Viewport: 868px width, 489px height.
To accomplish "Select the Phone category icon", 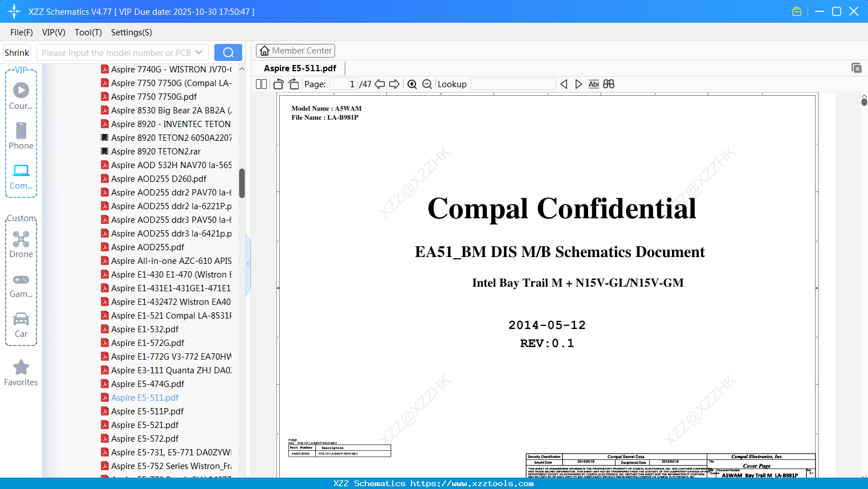I will click(21, 136).
